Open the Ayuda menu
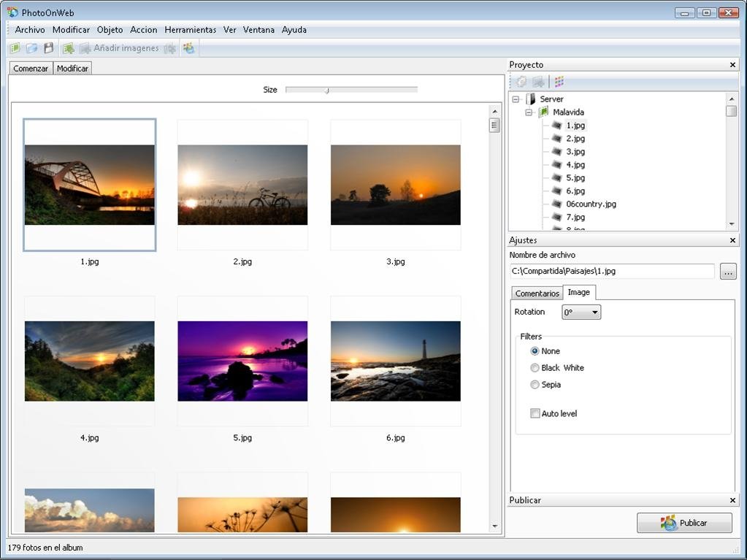The width and height of the screenshot is (747, 560). (294, 29)
